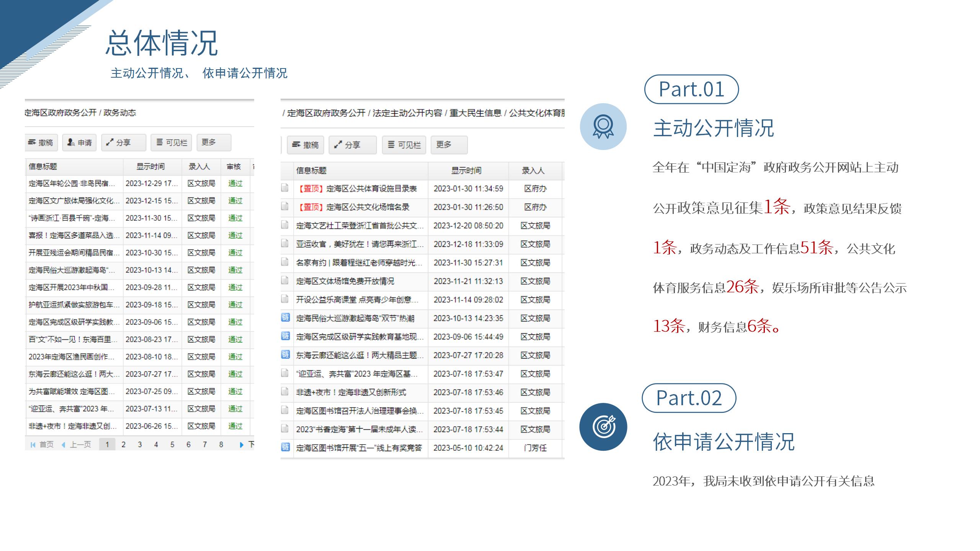
Task: Go to page 2 in pagination
Action: pyautogui.click(x=123, y=445)
